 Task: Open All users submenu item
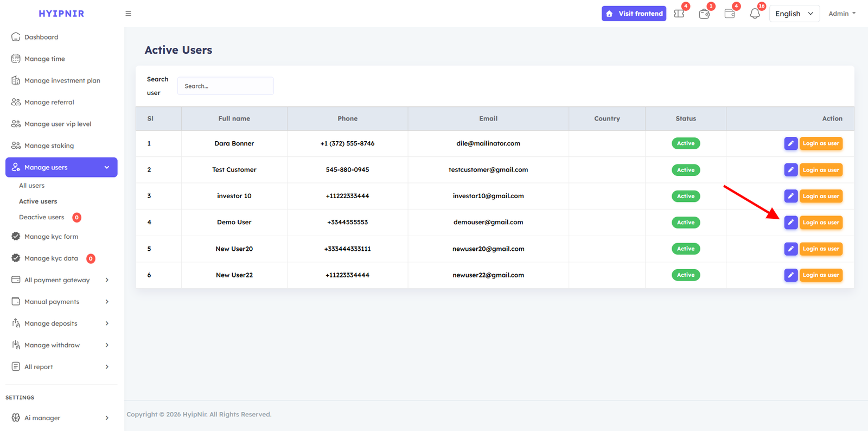click(32, 186)
